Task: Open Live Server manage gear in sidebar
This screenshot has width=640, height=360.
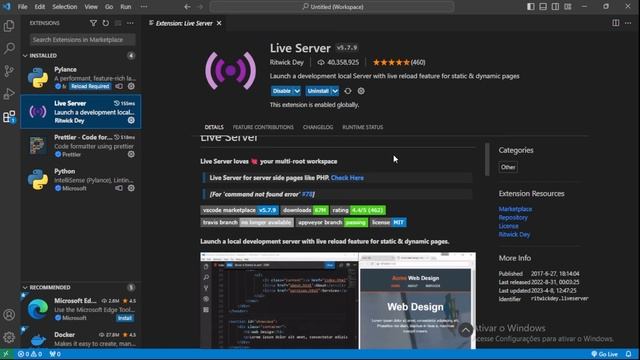Action: [x=131, y=120]
